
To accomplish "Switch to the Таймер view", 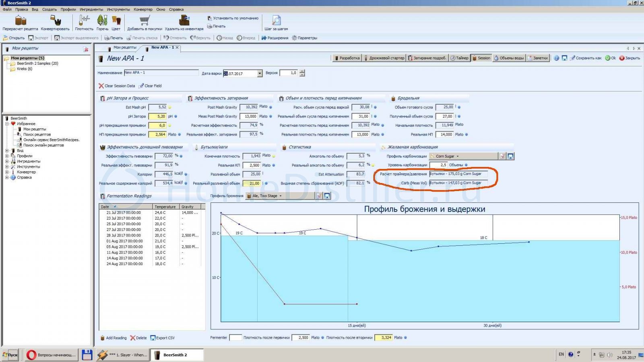I will (x=459, y=58).
